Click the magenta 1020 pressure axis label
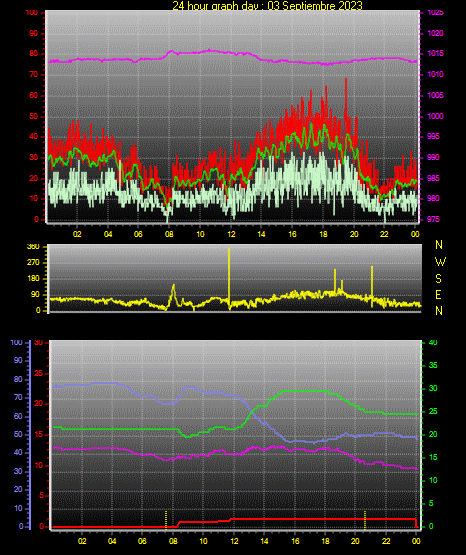This screenshot has width=466, height=555. click(435, 33)
